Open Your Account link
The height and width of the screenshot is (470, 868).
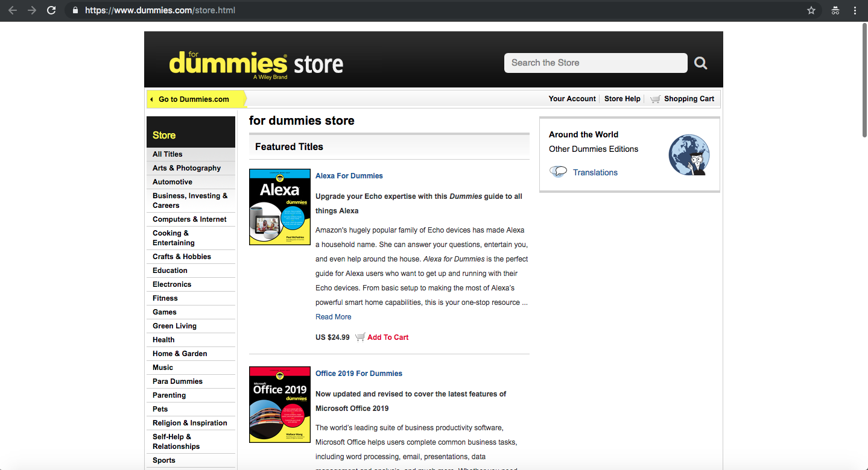coord(572,99)
